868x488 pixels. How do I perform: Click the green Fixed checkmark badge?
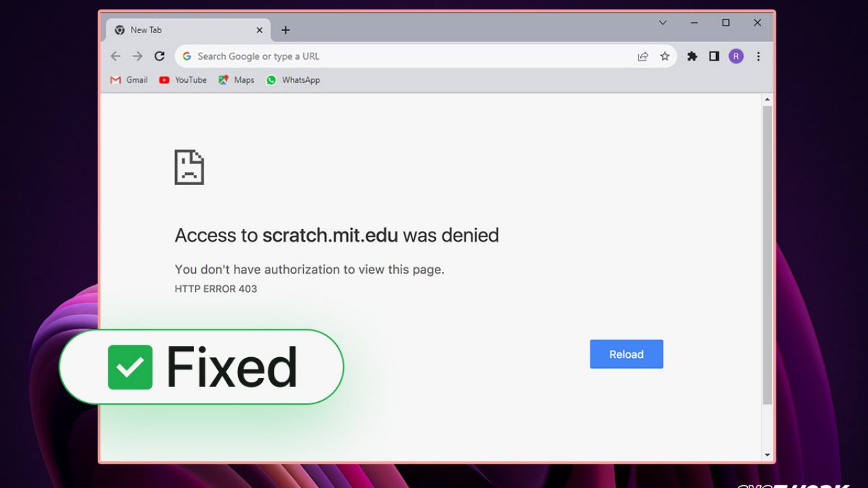130,367
